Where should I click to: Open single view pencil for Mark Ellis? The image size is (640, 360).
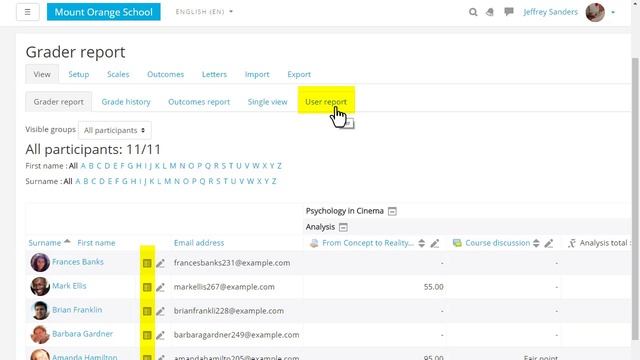pos(160,287)
